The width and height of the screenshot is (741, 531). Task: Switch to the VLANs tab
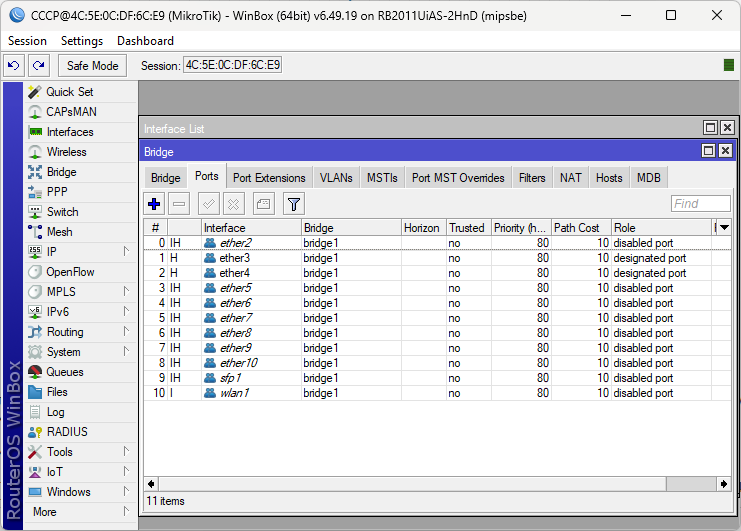pyautogui.click(x=336, y=178)
